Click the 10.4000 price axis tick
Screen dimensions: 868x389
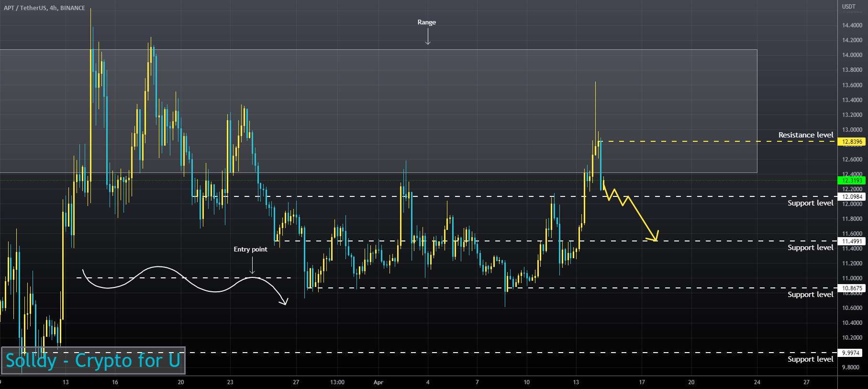tap(852, 323)
